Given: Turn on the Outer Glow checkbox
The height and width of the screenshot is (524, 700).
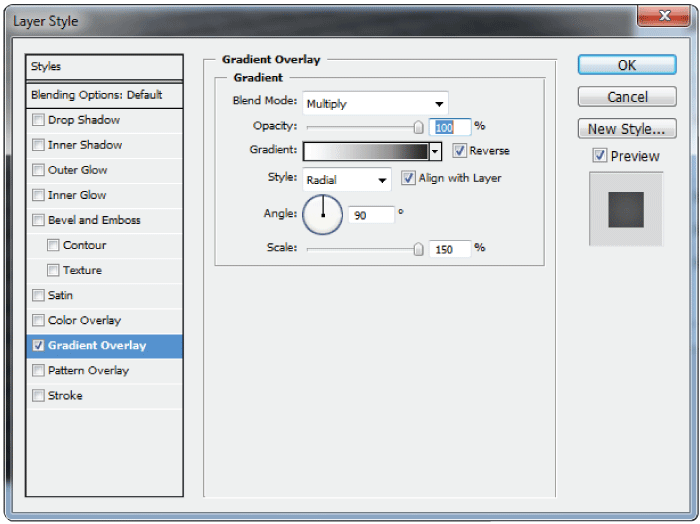Looking at the screenshot, I should point(38,170).
